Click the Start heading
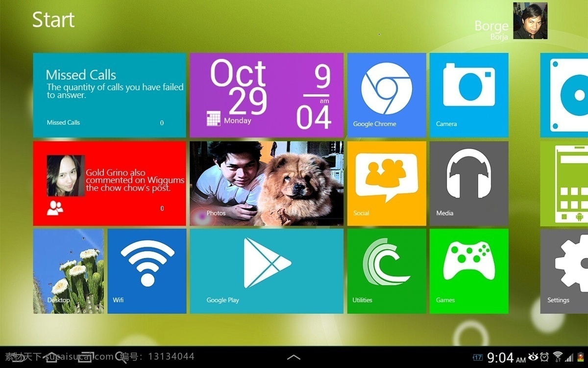 (53, 20)
